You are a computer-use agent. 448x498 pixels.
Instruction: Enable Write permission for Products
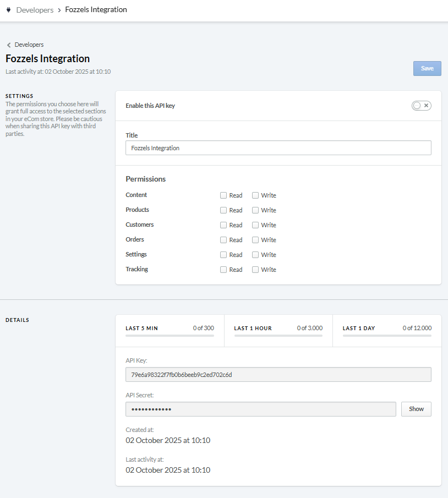255,210
